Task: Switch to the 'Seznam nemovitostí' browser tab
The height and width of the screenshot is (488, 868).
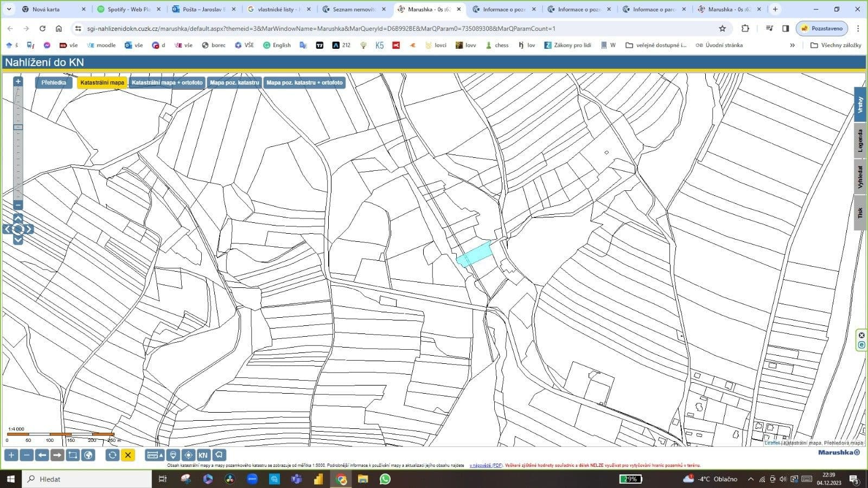Action: (353, 9)
